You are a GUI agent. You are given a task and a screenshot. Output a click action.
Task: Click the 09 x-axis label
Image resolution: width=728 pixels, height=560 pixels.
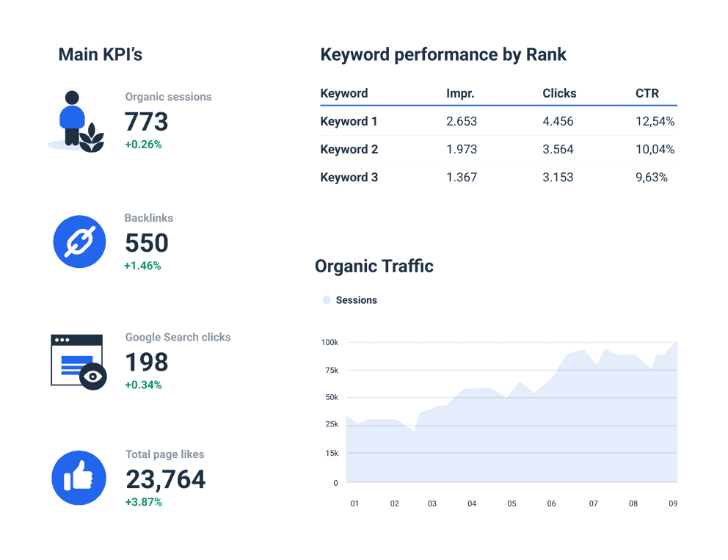point(673,503)
